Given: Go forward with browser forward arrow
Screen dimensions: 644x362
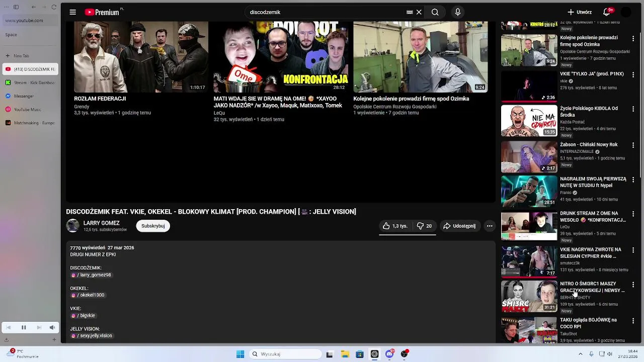Looking at the screenshot, I should [44, 7].
